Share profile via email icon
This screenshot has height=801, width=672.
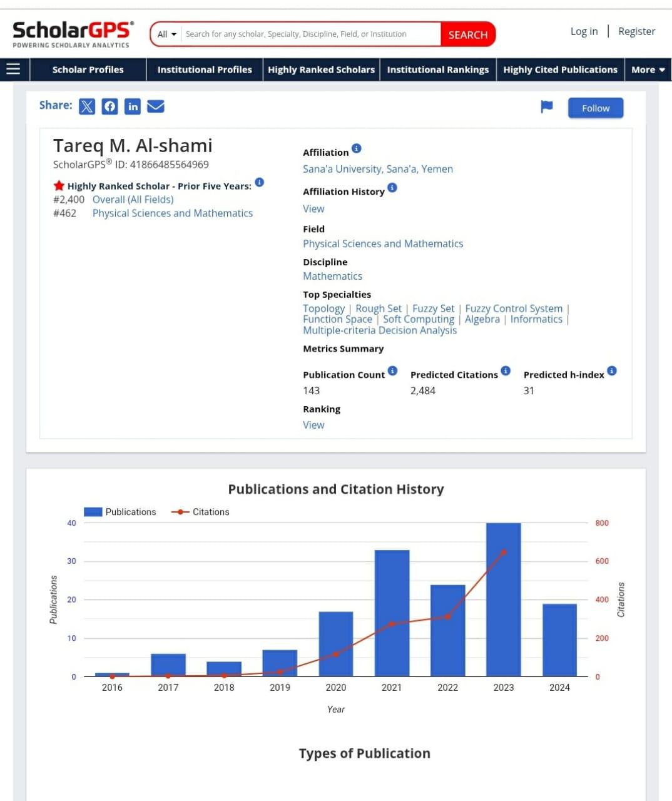(156, 106)
